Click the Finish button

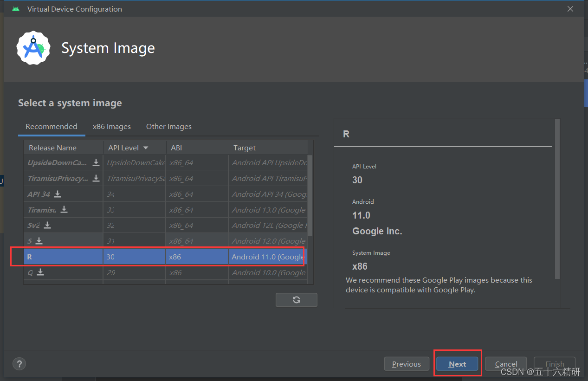pos(555,364)
